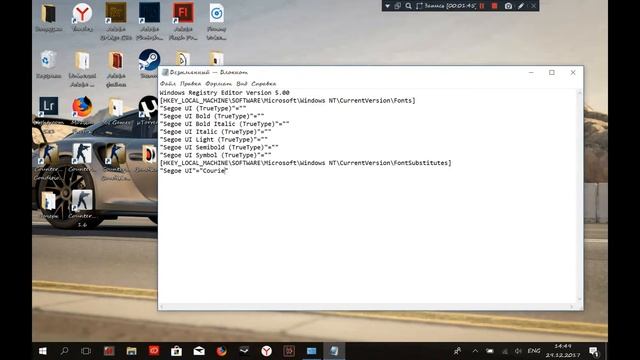Screen dimensions: 640x360
Task: Open Microsoft Store from the taskbar
Action: click(x=176, y=351)
